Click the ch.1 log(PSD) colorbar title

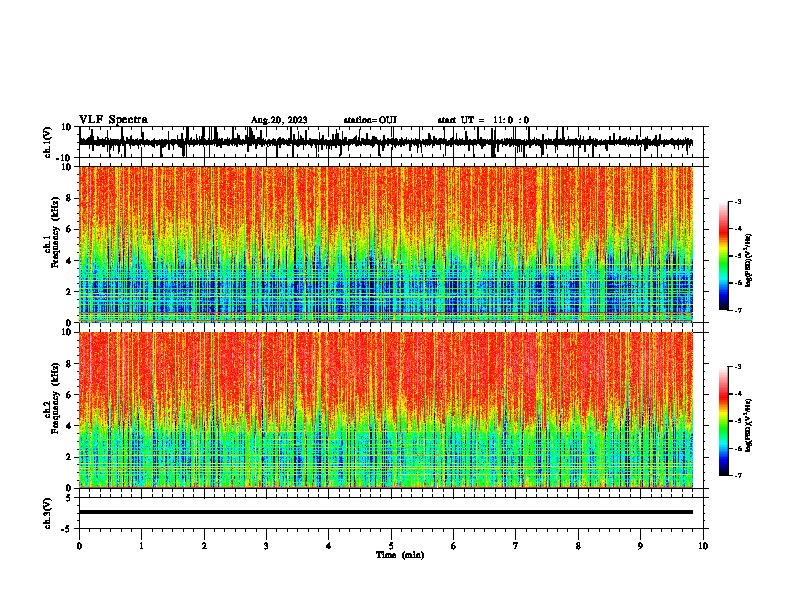[x=749, y=261]
